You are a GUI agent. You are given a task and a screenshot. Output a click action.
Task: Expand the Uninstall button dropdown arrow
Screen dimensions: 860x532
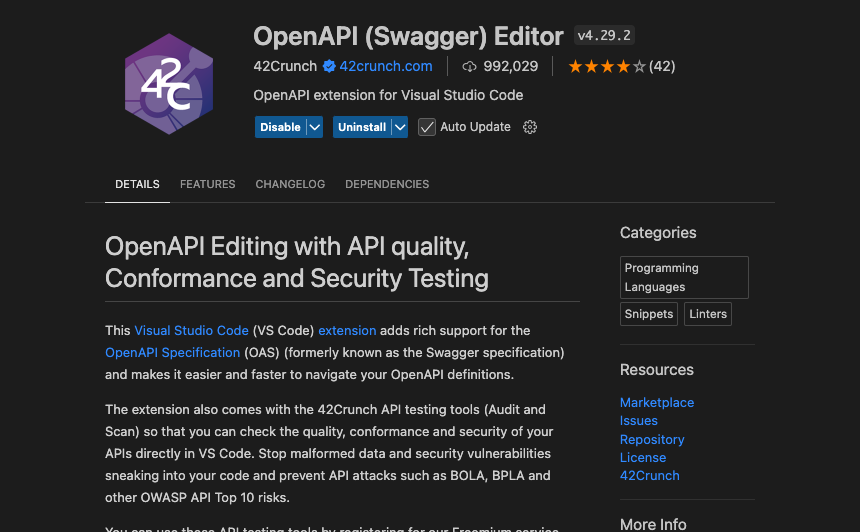click(x=400, y=127)
